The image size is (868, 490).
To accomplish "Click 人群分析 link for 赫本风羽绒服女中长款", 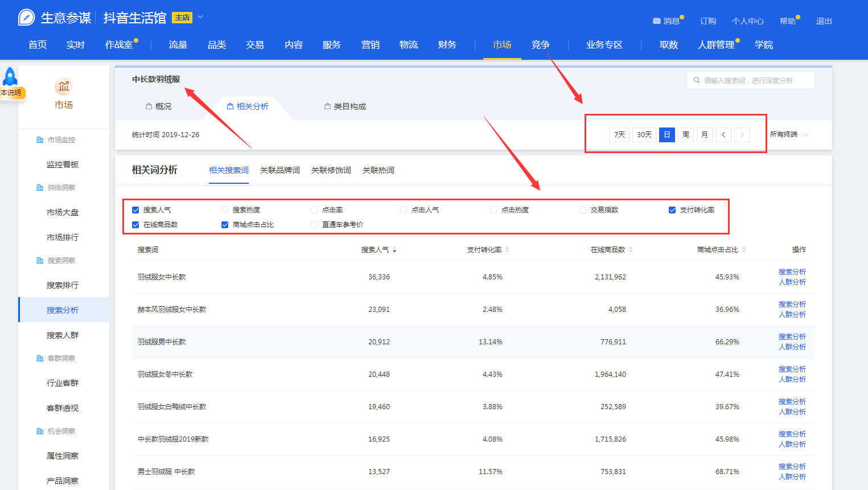I will (792, 315).
